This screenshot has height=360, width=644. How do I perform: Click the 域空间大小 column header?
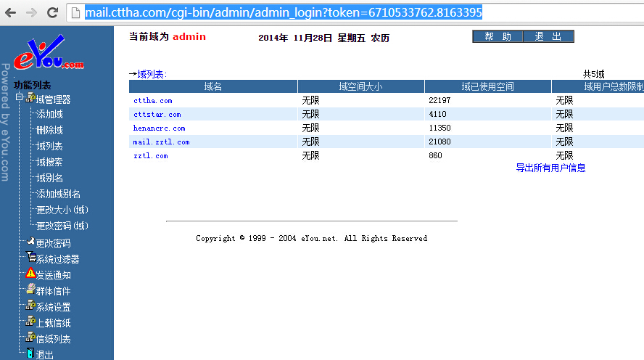click(361, 86)
